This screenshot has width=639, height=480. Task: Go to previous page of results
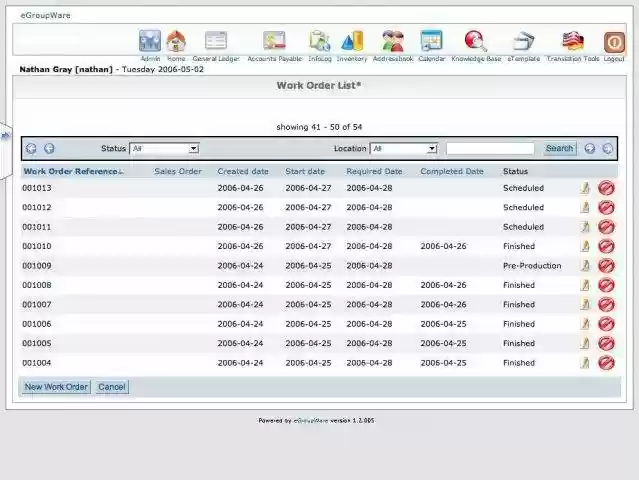pyautogui.click(x=49, y=148)
